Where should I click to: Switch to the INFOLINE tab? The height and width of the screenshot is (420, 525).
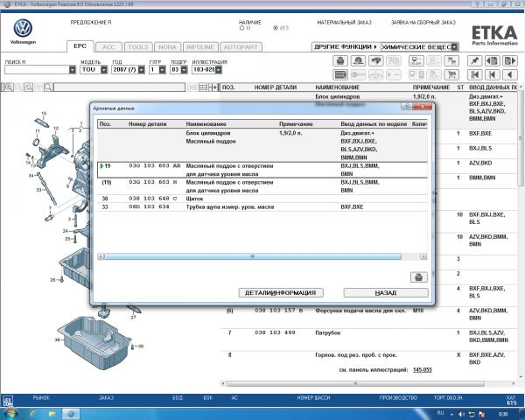[200, 47]
